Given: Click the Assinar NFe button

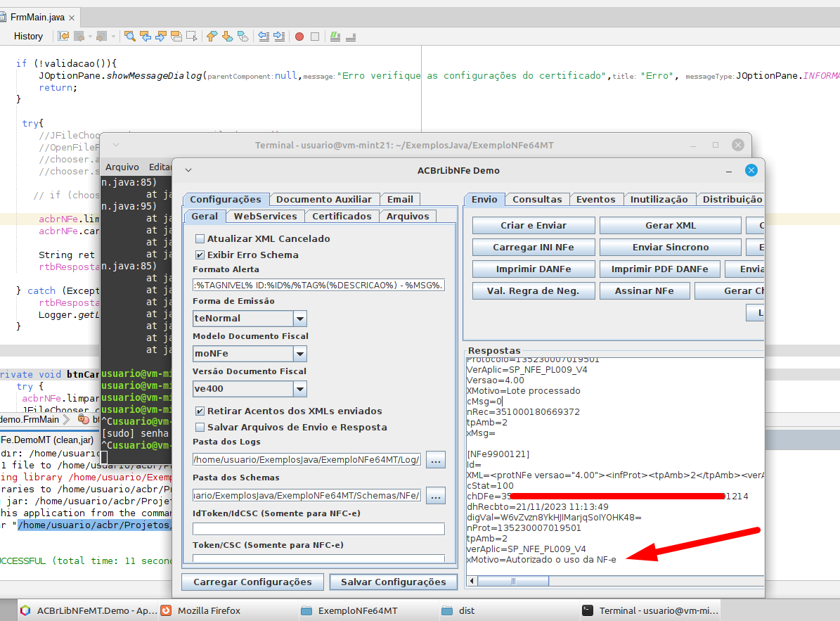Looking at the screenshot, I should click(x=645, y=291).
